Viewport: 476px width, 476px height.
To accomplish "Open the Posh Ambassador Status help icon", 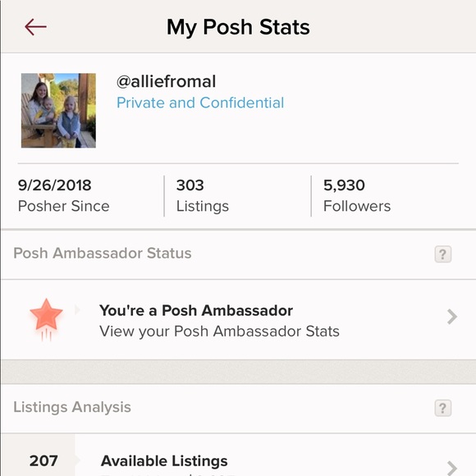I will 443,254.
